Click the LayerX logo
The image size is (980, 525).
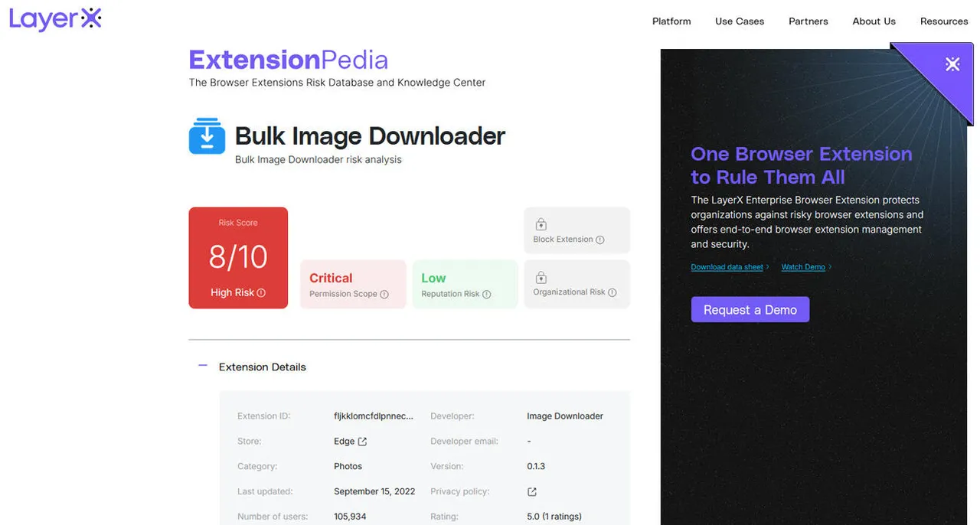coord(55,20)
